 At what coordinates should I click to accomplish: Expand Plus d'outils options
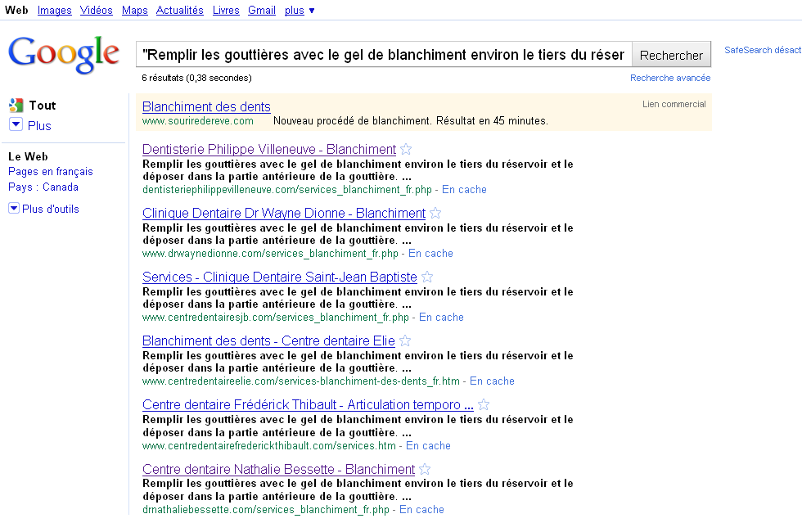click(14, 208)
